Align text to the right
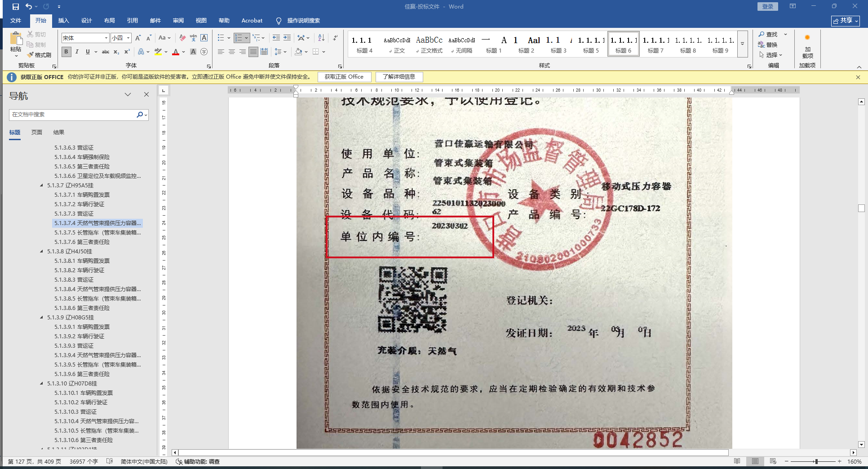The height and width of the screenshot is (469, 868). pyautogui.click(x=243, y=52)
